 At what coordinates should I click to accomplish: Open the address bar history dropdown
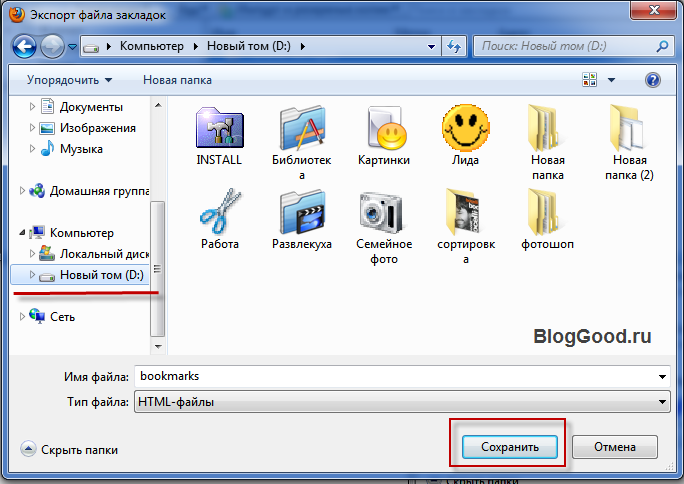pyautogui.click(x=431, y=46)
